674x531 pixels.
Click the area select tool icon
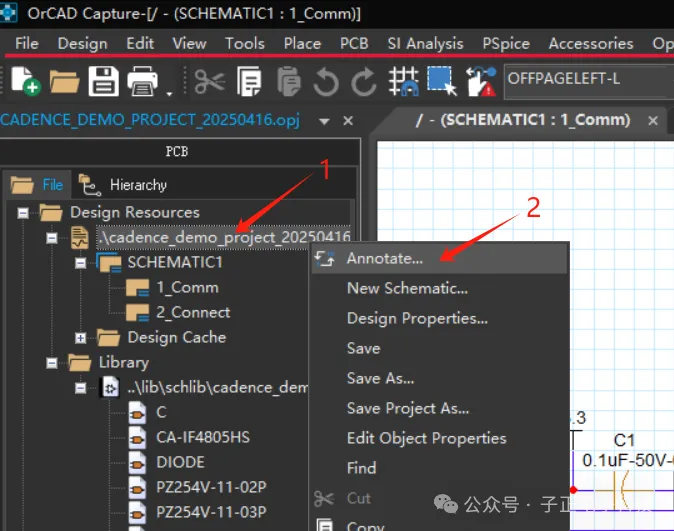click(442, 81)
